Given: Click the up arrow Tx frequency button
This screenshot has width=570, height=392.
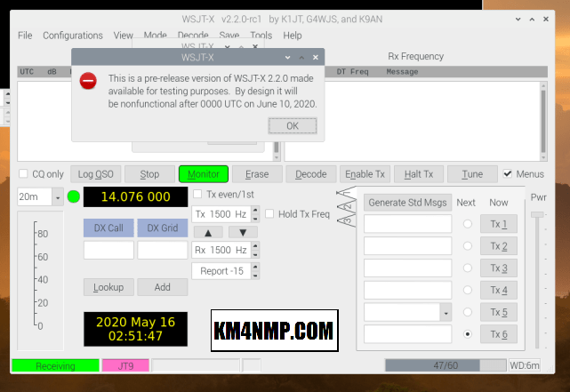Looking at the screenshot, I should [x=208, y=232].
